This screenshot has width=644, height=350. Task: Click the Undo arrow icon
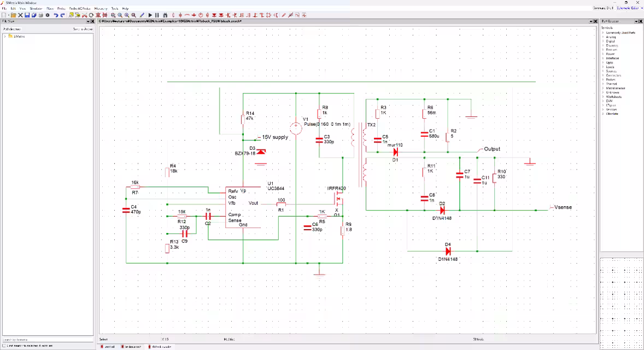point(56,15)
